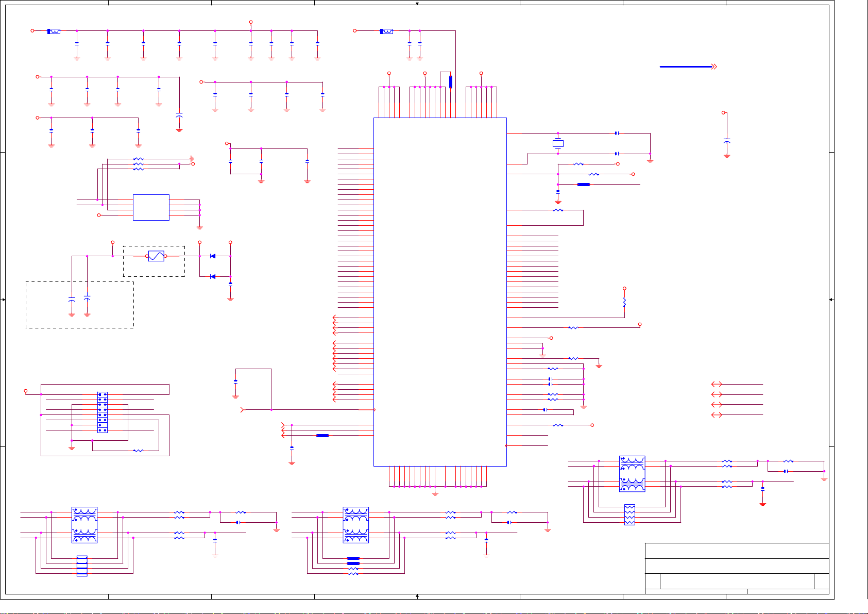
Task: Select the upper blue jumper under the center transformer
Action: (353, 558)
